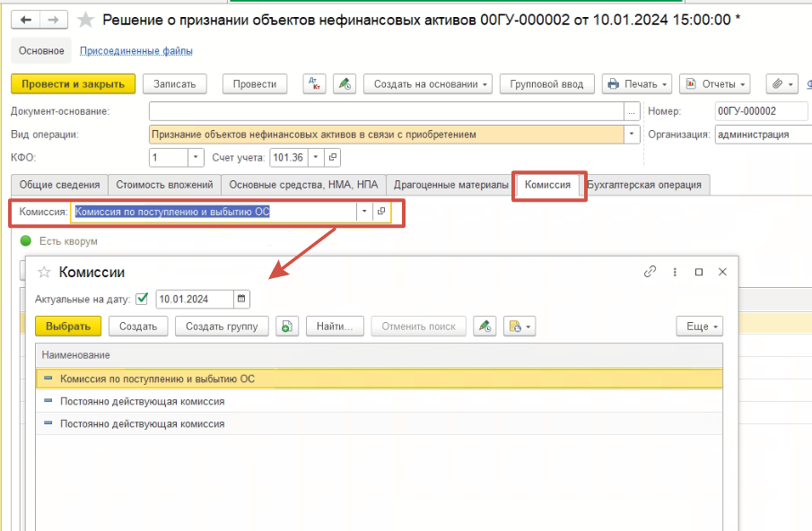The width and height of the screenshot is (812, 531).
Task: Click the Групповой ввод button
Action: 546,83
